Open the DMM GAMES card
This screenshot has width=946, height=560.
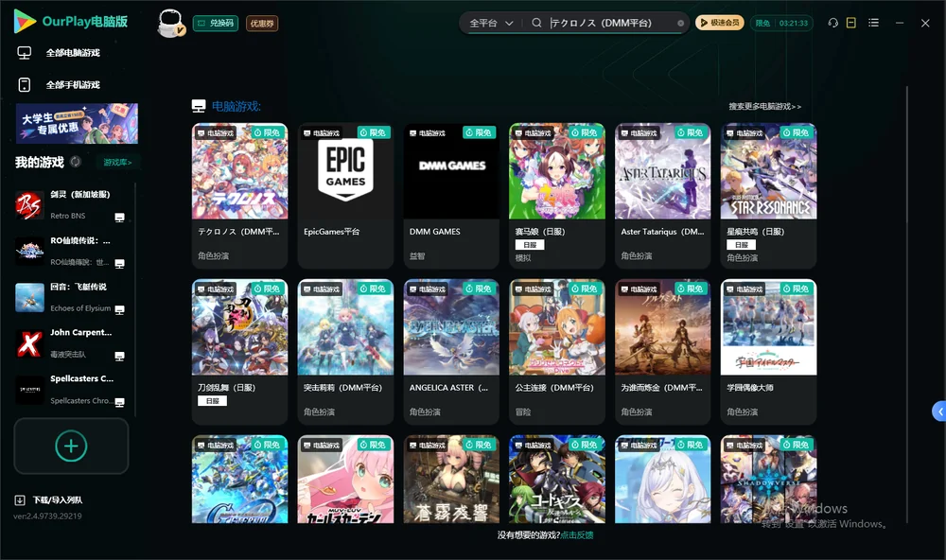point(451,196)
